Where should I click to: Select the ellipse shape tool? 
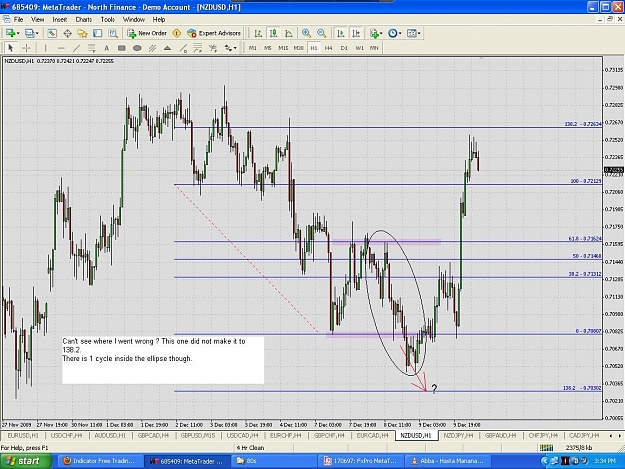137,48
